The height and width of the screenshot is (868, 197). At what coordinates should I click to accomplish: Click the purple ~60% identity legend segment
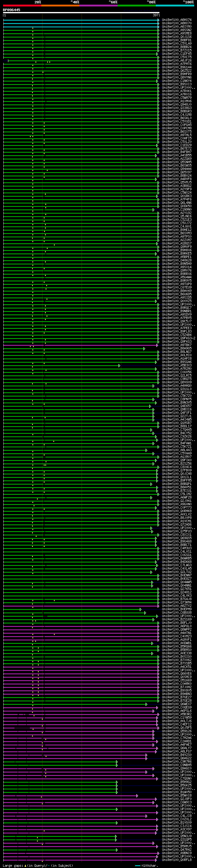(99, 6)
